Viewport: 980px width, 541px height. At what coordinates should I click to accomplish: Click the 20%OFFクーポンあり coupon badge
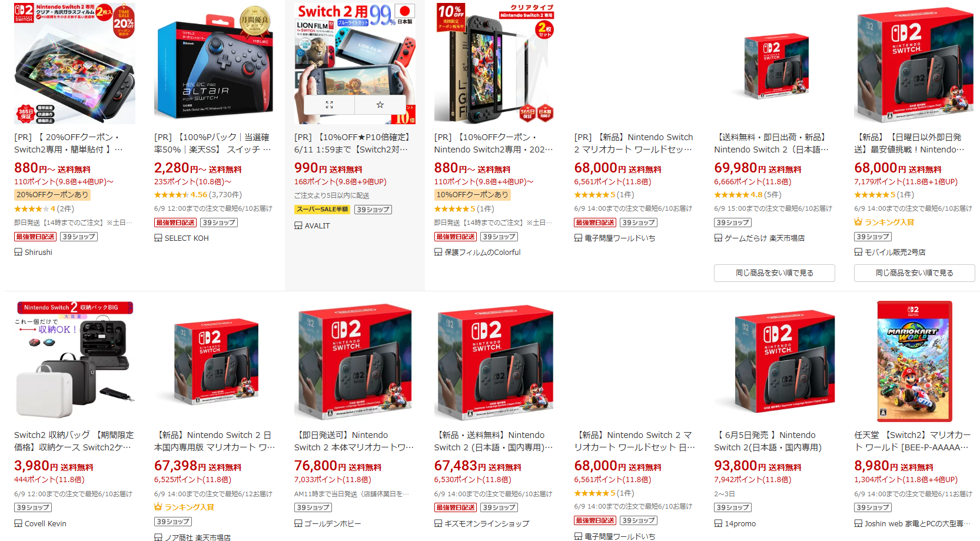click(52, 195)
